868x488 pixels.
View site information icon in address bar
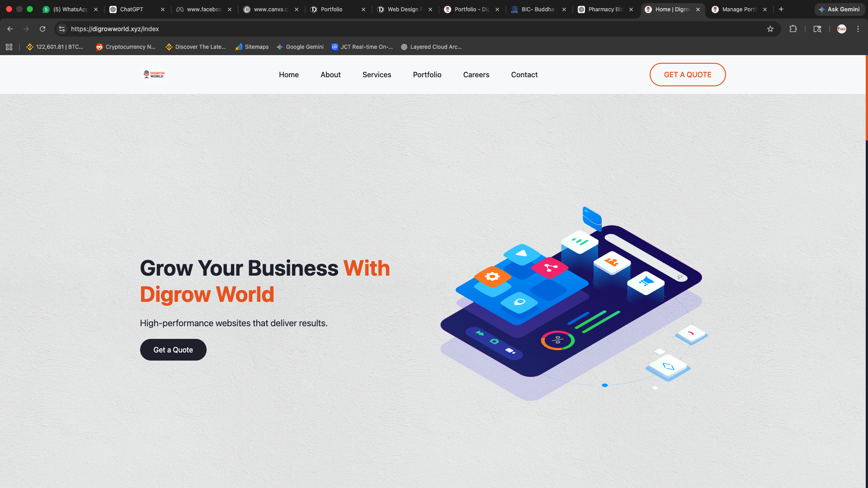pyautogui.click(x=62, y=29)
